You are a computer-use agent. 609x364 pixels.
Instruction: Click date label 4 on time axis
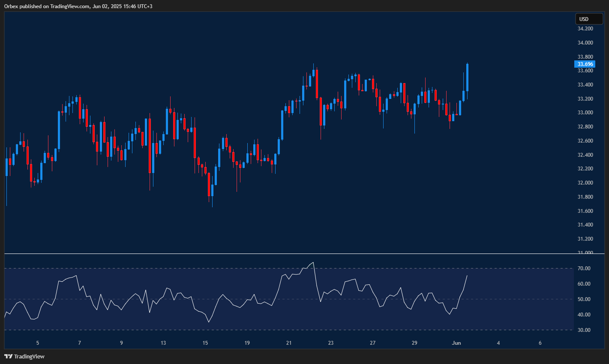click(498, 343)
